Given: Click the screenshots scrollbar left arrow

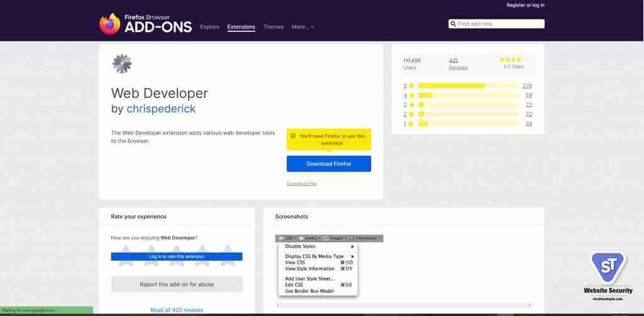Looking at the screenshot, I should (278, 305).
